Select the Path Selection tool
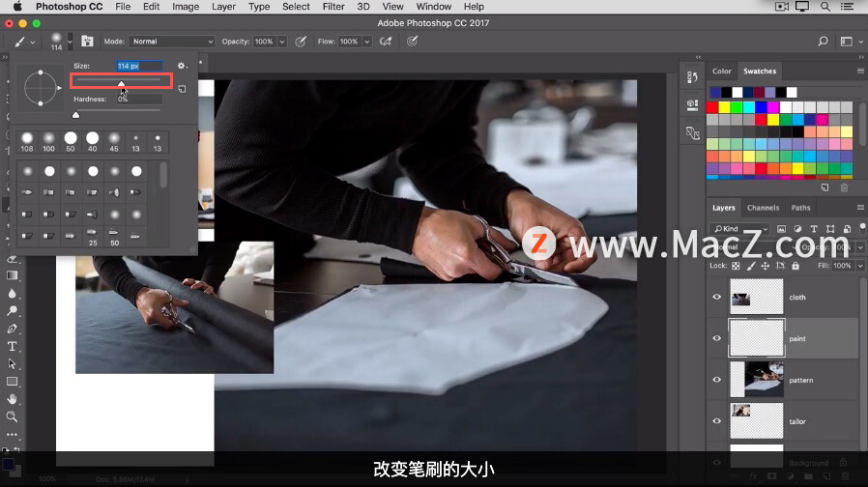Screen dimensions: 868x487 click(12, 364)
